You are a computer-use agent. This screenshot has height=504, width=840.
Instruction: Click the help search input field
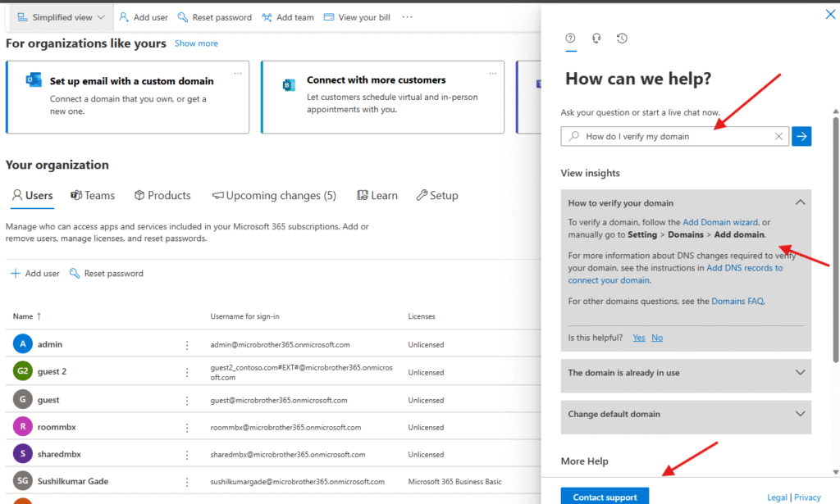(673, 137)
